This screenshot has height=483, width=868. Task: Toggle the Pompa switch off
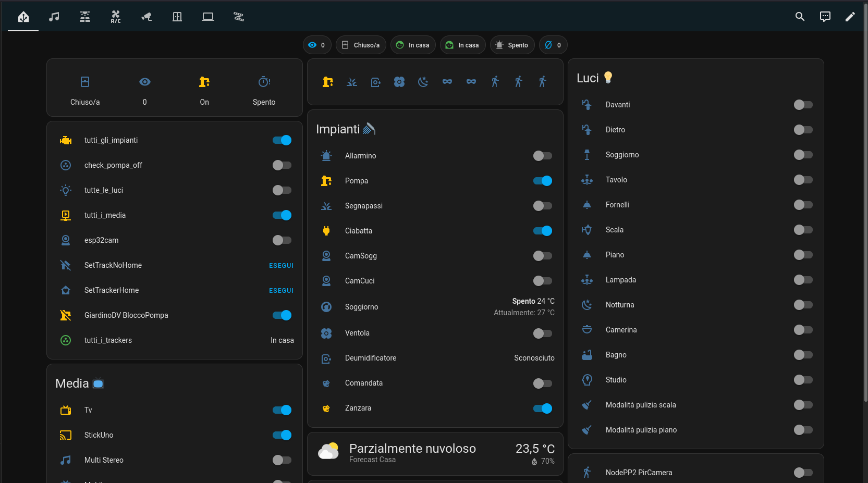pos(543,181)
